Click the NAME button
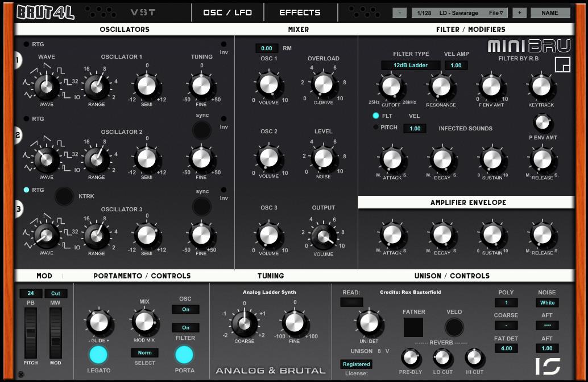Screen dimensions: 588x382 (x=550, y=13)
